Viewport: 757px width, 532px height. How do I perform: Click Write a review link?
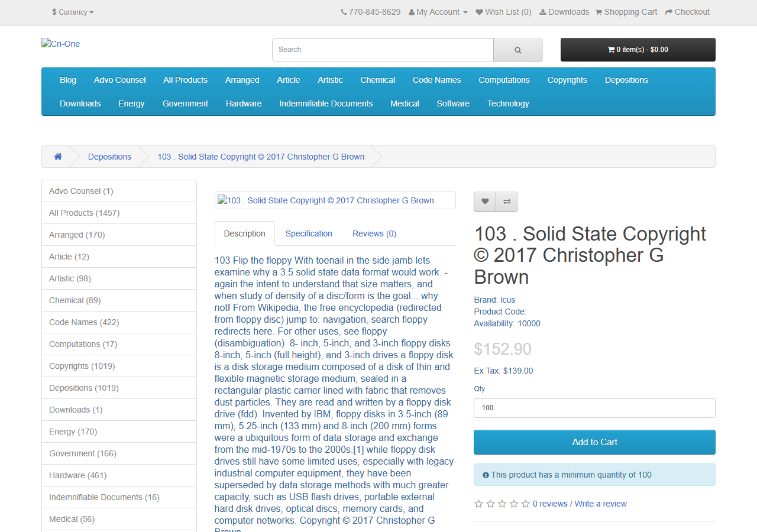(x=601, y=504)
